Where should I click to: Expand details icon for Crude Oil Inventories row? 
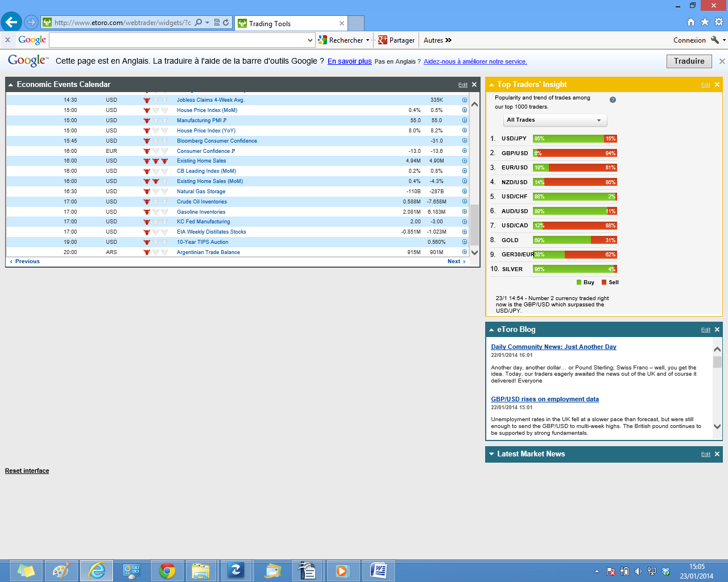pos(464,202)
